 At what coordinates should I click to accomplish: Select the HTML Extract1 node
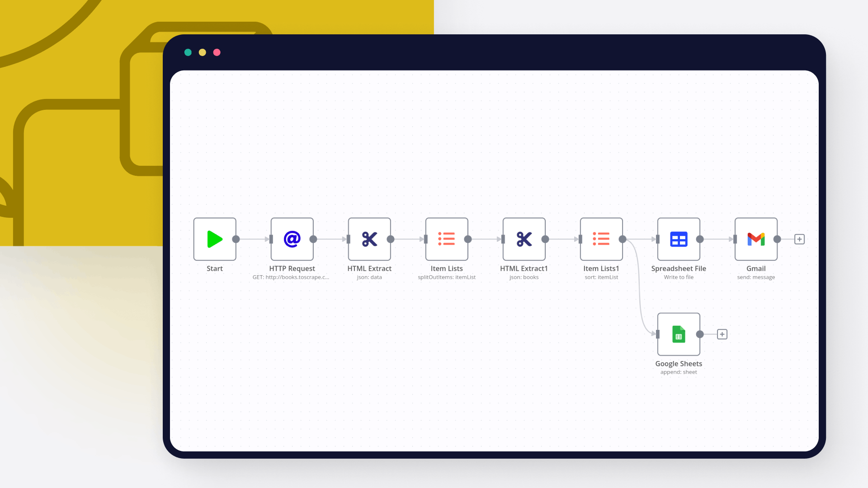(x=524, y=239)
